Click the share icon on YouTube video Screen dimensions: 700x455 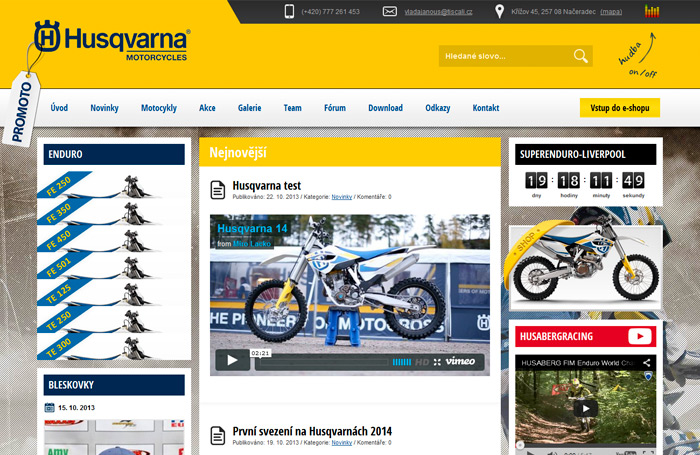tap(646, 363)
